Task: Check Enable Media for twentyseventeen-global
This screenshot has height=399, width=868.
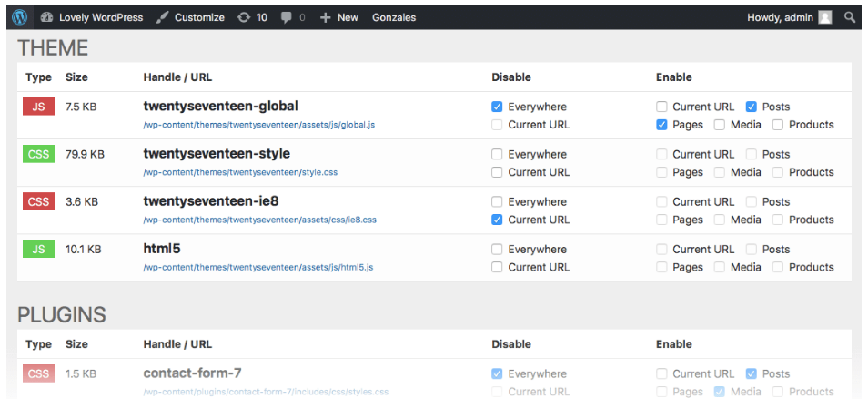Action: click(x=719, y=125)
